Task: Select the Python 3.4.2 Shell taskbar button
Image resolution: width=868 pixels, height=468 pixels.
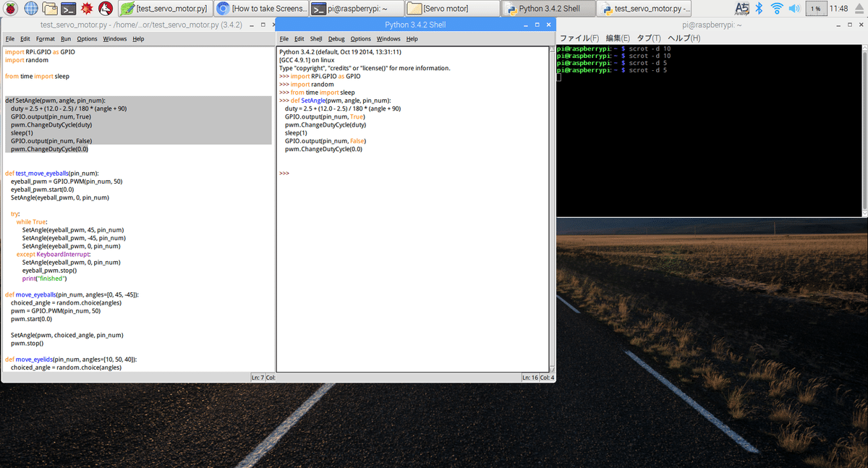Action: click(x=548, y=9)
